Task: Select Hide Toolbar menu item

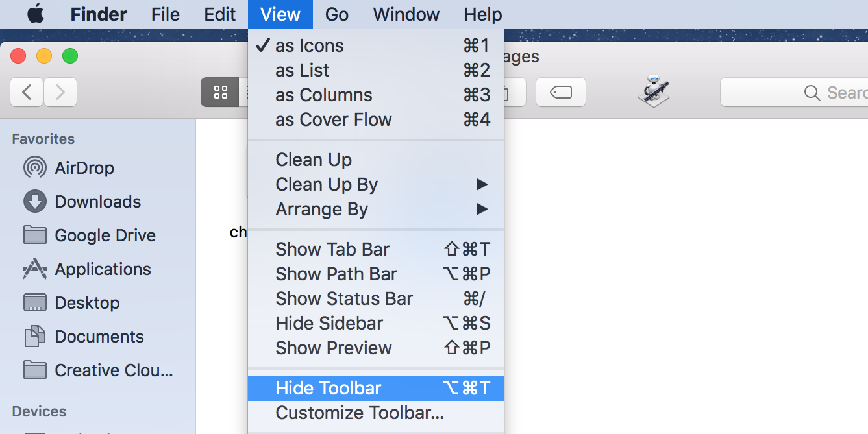Action: pyautogui.click(x=329, y=389)
